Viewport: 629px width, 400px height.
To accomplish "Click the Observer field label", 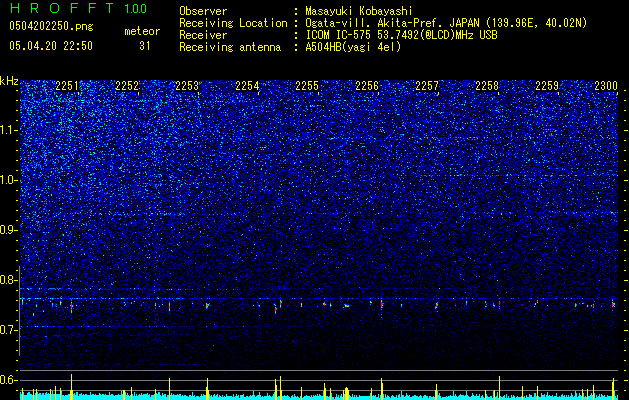I will (x=203, y=11).
